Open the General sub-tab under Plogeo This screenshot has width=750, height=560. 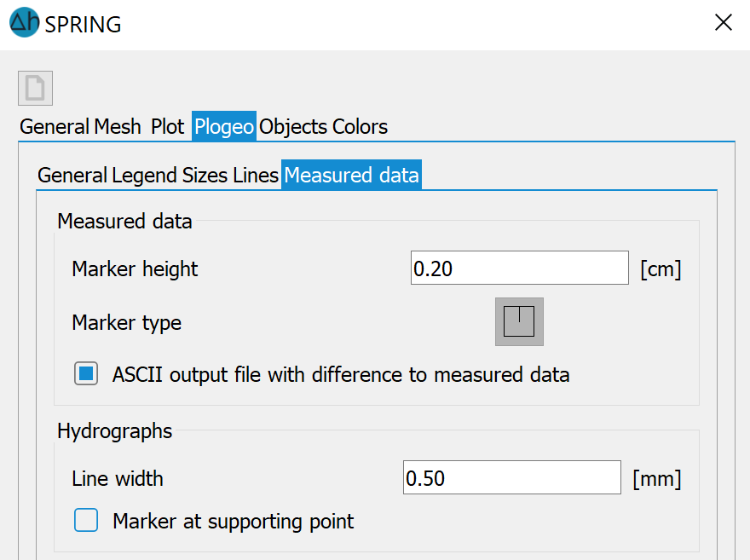click(x=72, y=176)
